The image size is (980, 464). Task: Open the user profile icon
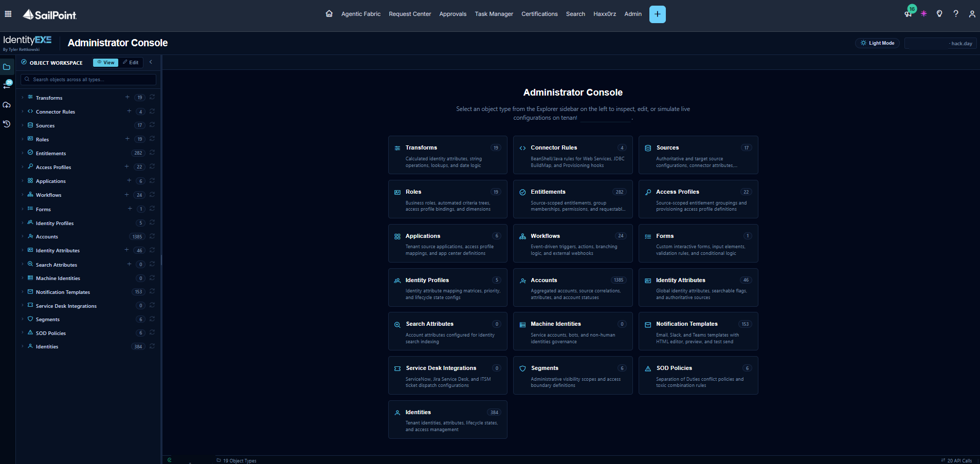click(972, 14)
